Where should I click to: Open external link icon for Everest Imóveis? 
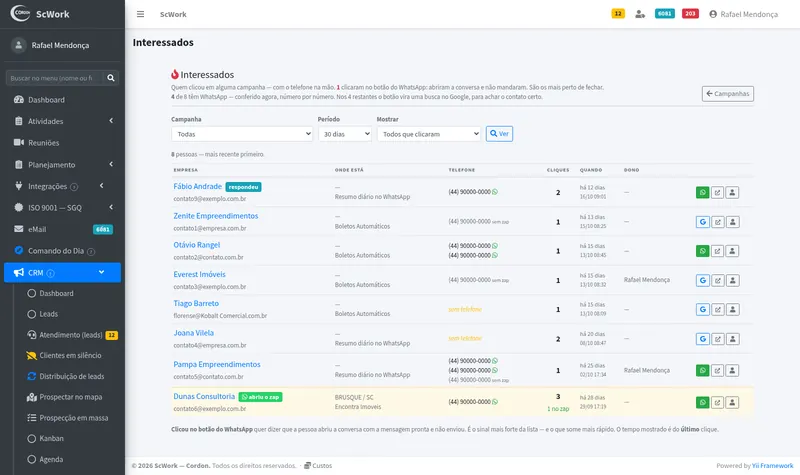[x=717, y=280]
